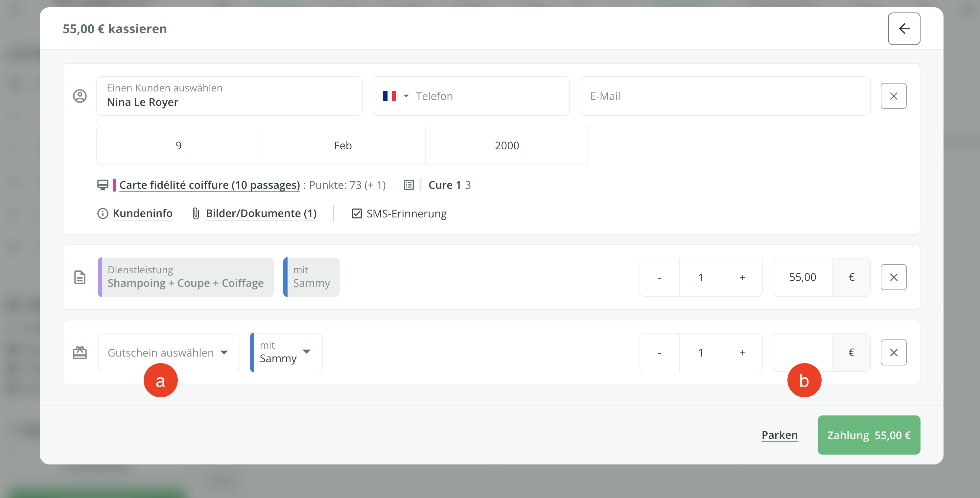The width and height of the screenshot is (980, 498).
Task: Click the back arrow button
Action: (903, 29)
